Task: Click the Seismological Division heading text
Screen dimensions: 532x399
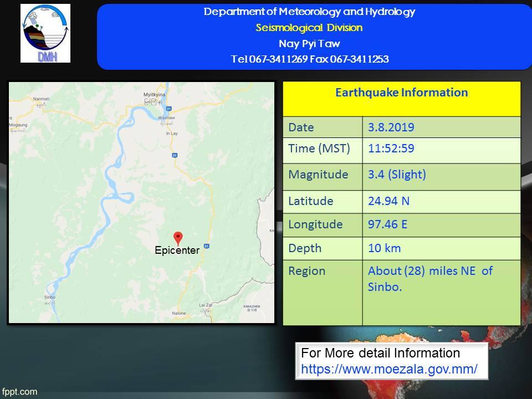Action: (x=309, y=28)
